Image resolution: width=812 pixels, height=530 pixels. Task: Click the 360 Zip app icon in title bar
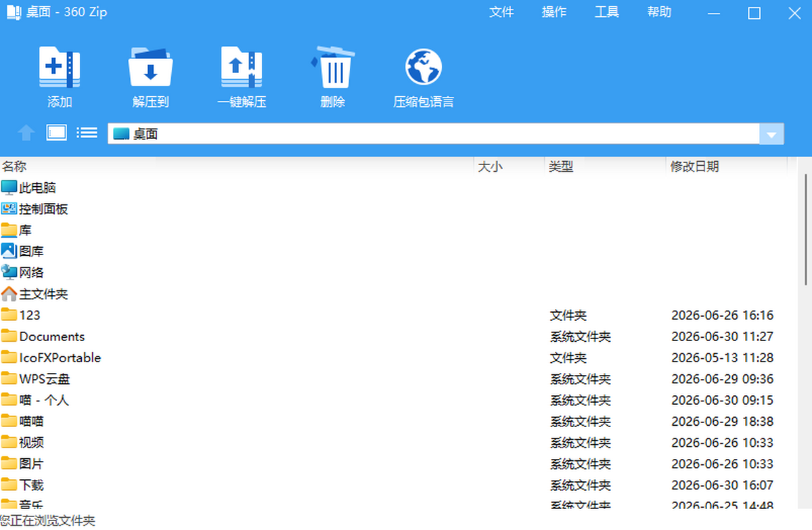coord(14,12)
